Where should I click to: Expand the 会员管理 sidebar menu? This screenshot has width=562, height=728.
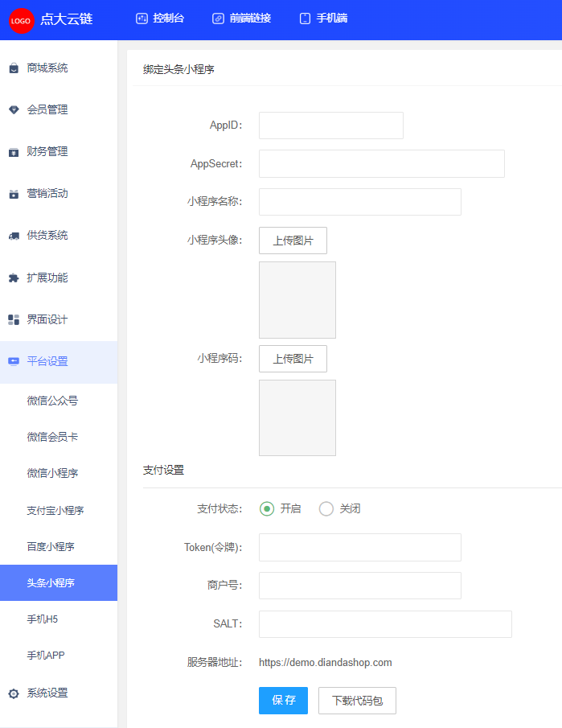coord(59,110)
